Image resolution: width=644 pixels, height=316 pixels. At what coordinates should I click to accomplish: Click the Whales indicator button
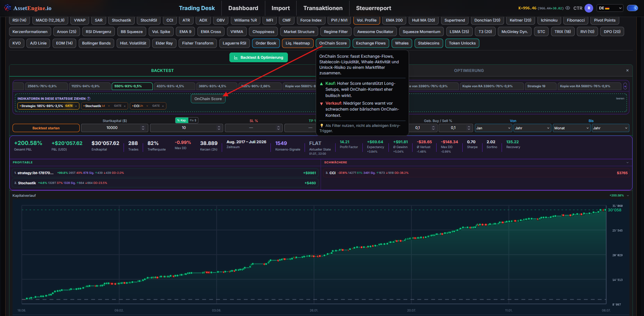coord(402,43)
